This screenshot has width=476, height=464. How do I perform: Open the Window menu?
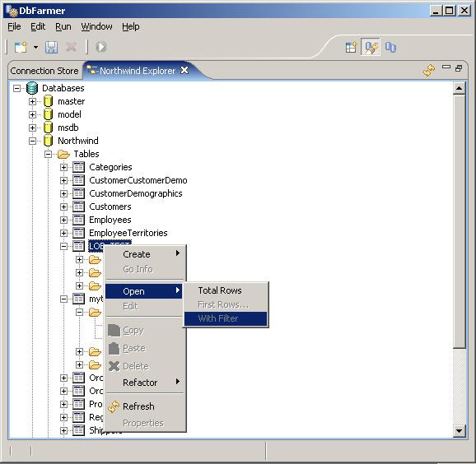[x=96, y=26]
